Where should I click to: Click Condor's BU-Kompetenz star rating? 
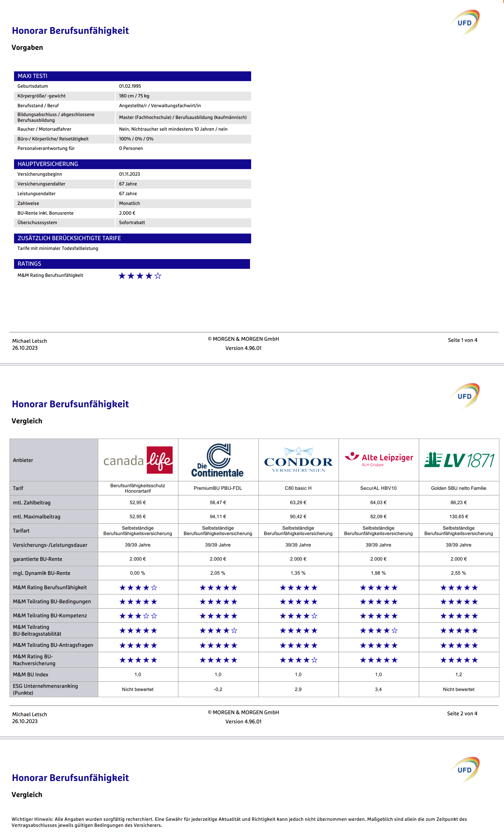coord(298,616)
